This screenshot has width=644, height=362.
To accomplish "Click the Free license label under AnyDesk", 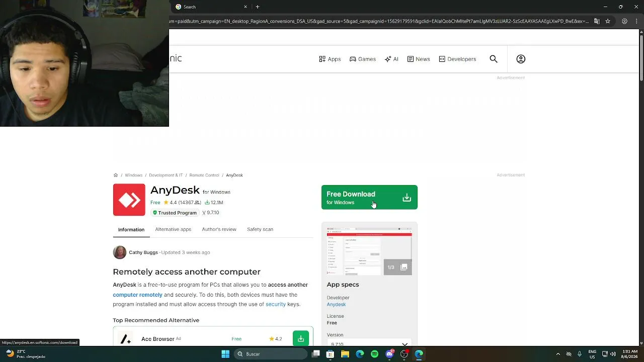I will click(x=155, y=203).
